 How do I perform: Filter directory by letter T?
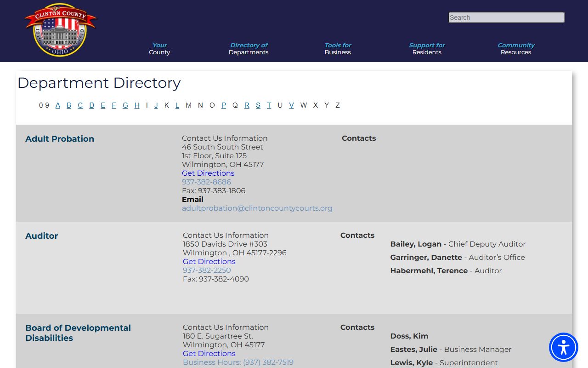(269, 105)
